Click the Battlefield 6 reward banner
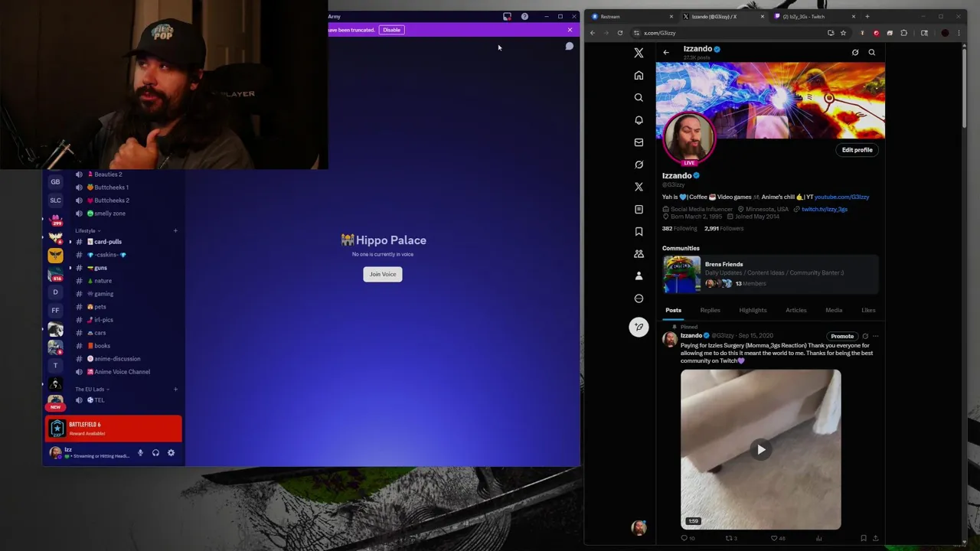 pos(114,429)
